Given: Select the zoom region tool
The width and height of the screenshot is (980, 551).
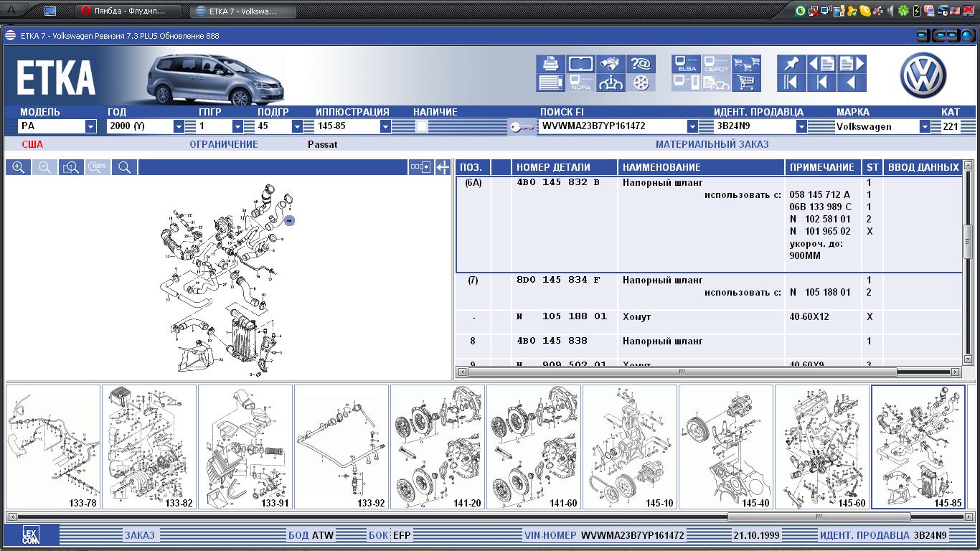Looking at the screenshot, I should pos(71,167).
